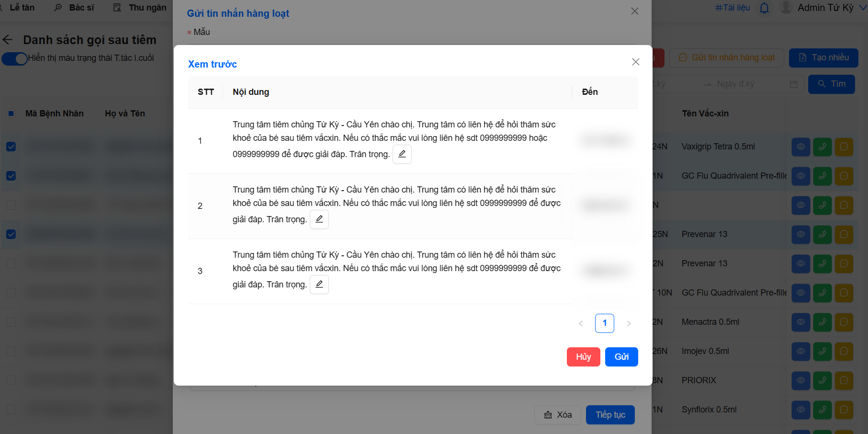The height and width of the screenshot is (434, 868).
Task: Open the Bác sĩ menu
Action: pos(75,8)
